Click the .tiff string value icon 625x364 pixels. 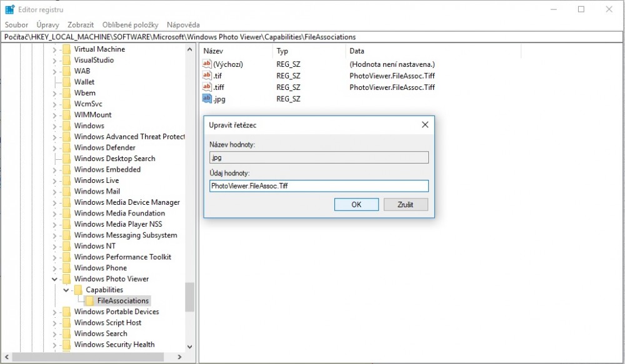(207, 87)
